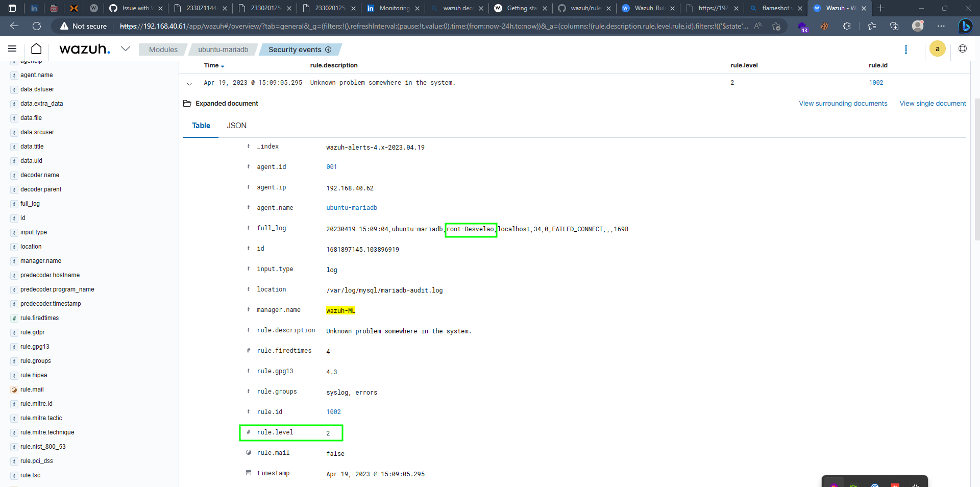Viewport: 980px width, 487px height.
Task: Open Bing chat from the browser toolbar
Action: tap(966, 26)
